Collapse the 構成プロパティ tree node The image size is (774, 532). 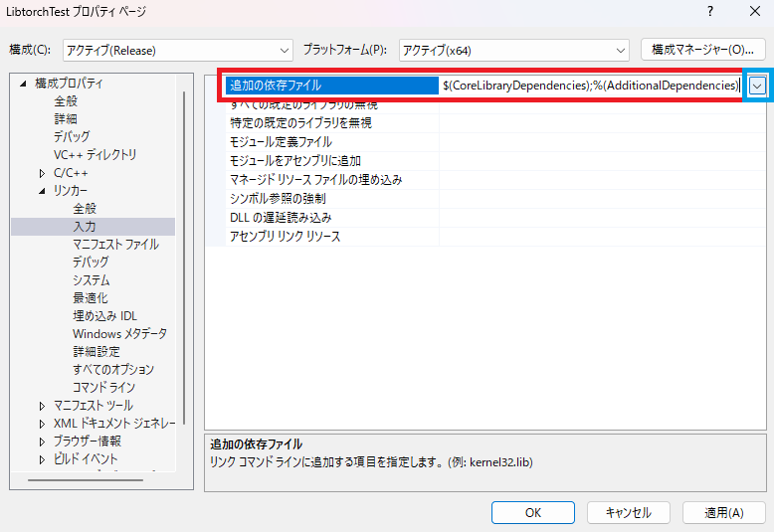(22, 84)
